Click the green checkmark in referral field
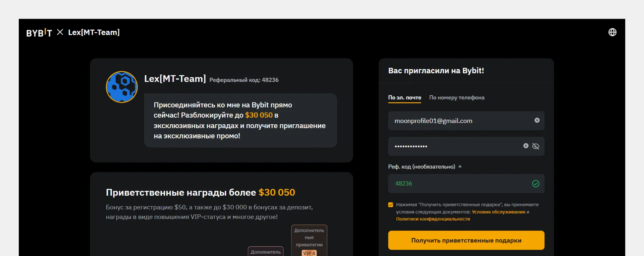This screenshot has width=644, height=256. 536,184
